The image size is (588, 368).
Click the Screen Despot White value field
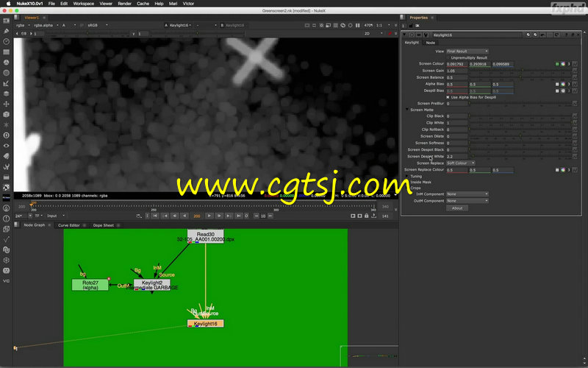point(456,157)
